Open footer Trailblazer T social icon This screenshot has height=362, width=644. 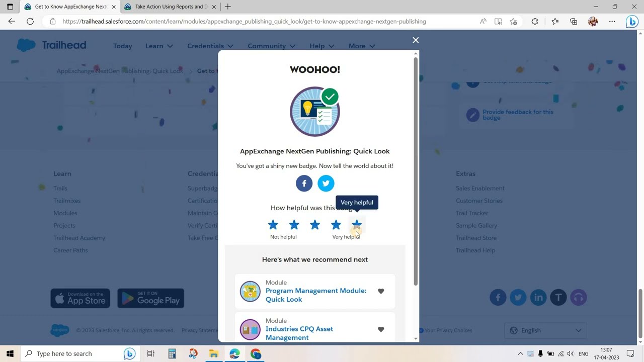point(558,298)
